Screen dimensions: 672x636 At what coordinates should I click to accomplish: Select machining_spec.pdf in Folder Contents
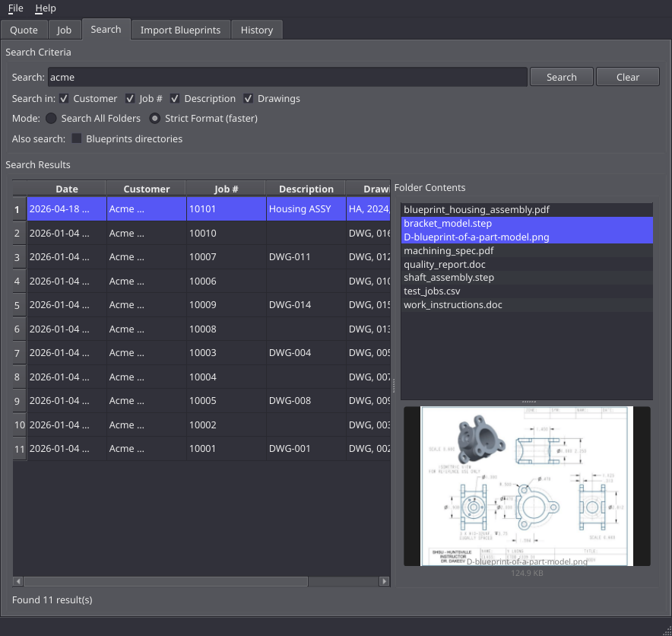527,250
